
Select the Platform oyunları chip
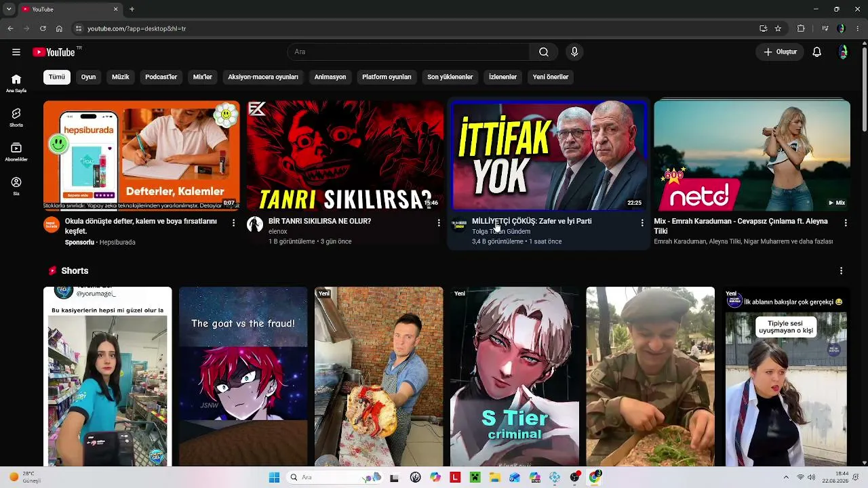pos(387,77)
